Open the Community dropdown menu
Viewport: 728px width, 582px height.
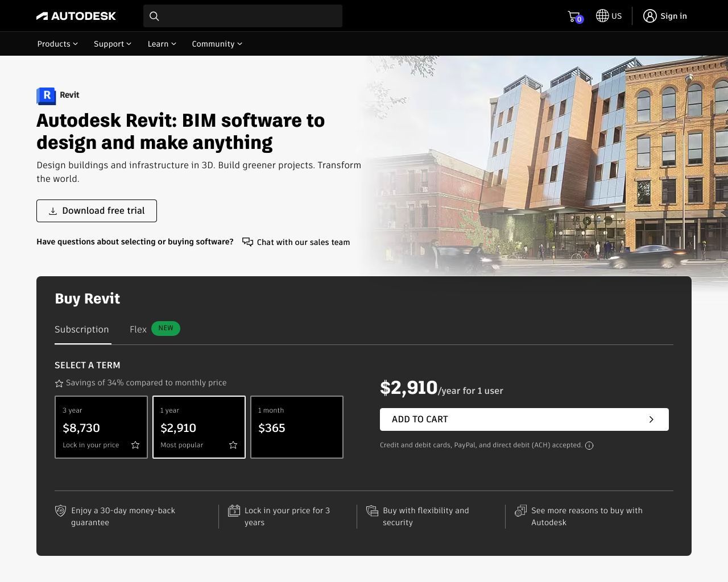click(217, 44)
